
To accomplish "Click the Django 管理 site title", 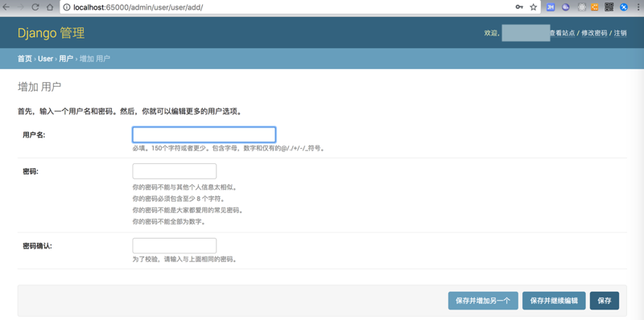I will pyautogui.click(x=51, y=33).
